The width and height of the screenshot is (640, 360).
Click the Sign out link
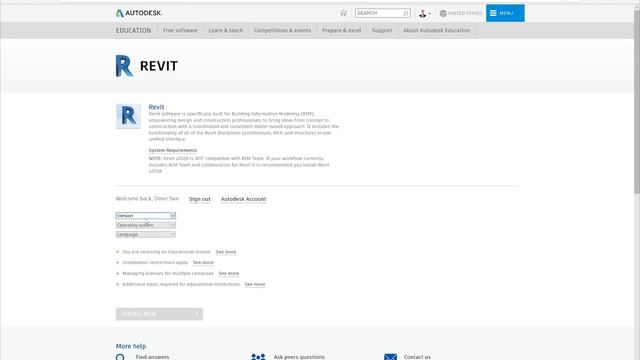(200, 199)
